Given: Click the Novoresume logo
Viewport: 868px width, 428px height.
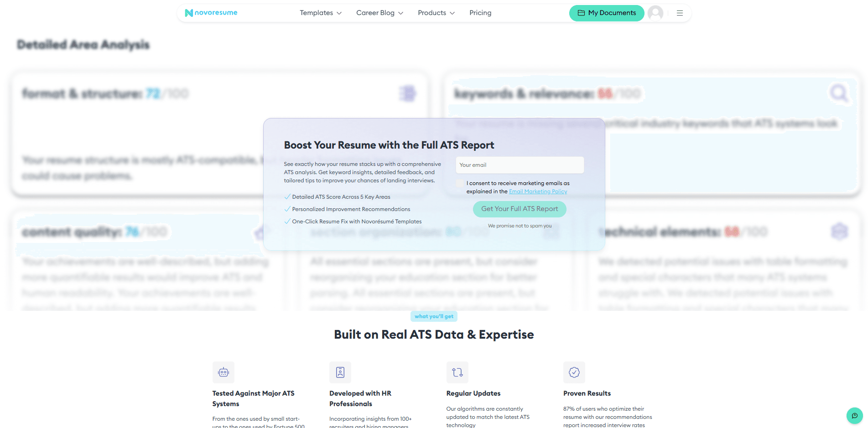Looking at the screenshot, I should (211, 13).
